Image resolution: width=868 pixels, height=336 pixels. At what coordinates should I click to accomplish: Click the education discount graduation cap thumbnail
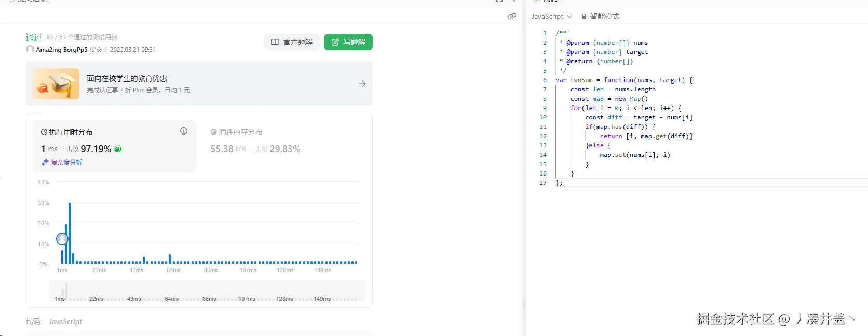(x=56, y=84)
